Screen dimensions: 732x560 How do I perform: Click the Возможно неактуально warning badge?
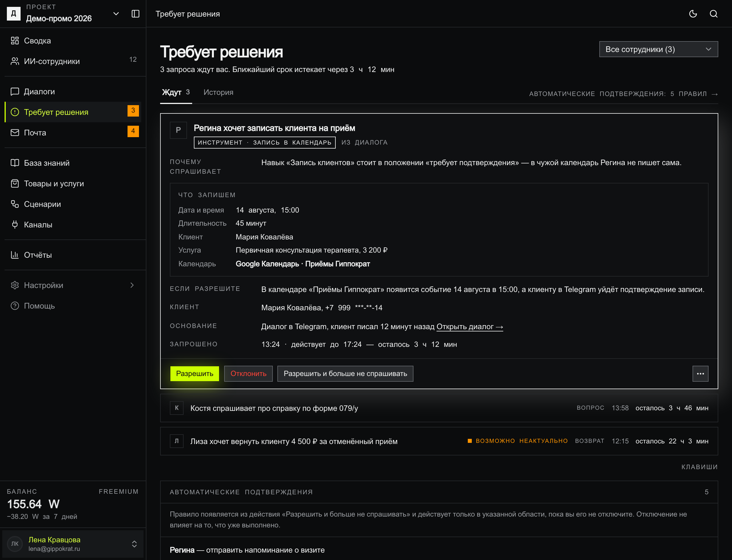pyautogui.click(x=517, y=441)
